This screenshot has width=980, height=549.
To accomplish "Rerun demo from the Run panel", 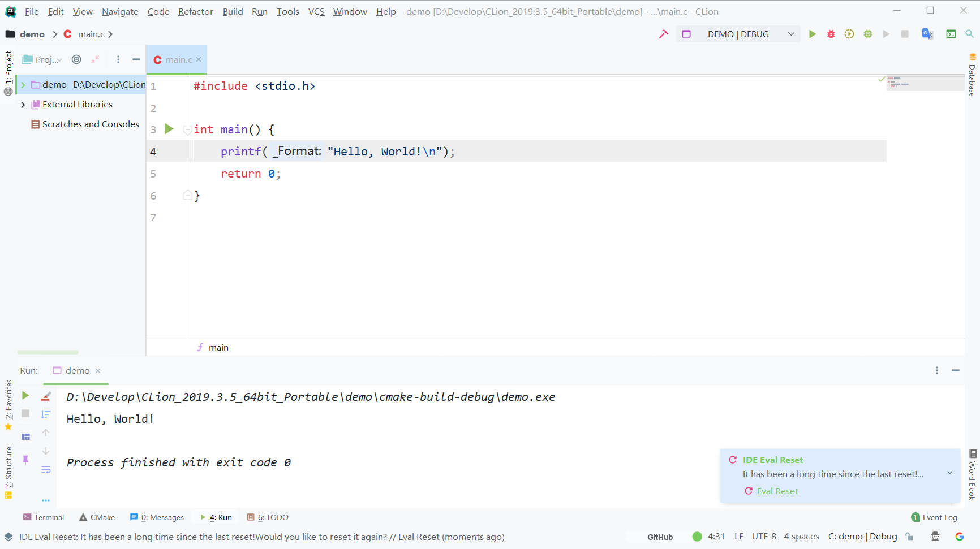I will (25, 396).
